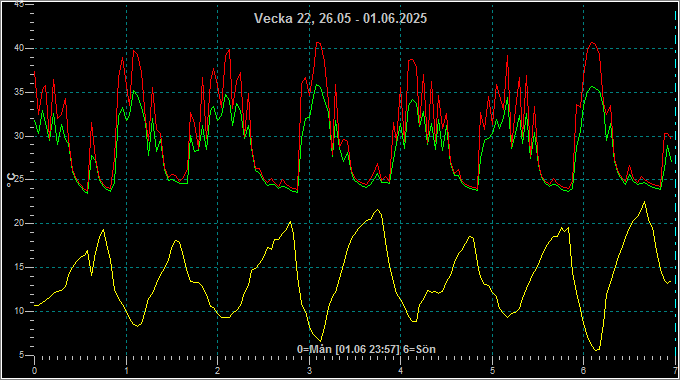Click the 30 label on temperature axis

point(19,136)
